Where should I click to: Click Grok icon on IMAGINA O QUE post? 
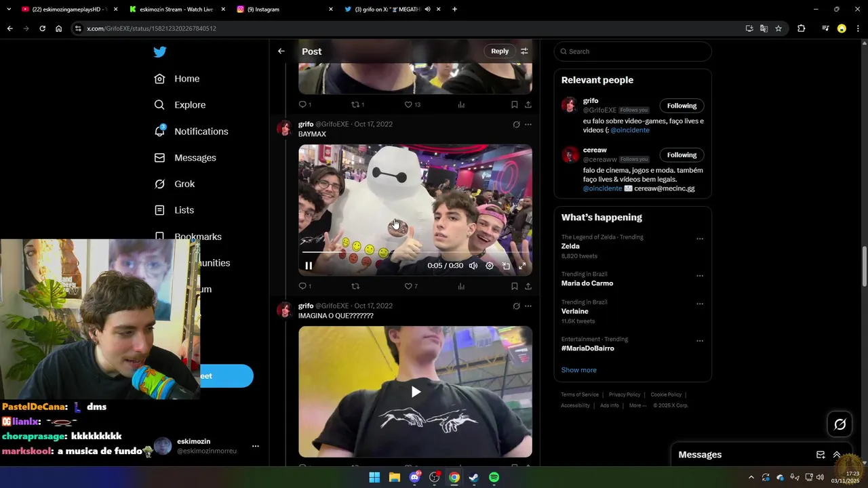(x=516, y=306)
